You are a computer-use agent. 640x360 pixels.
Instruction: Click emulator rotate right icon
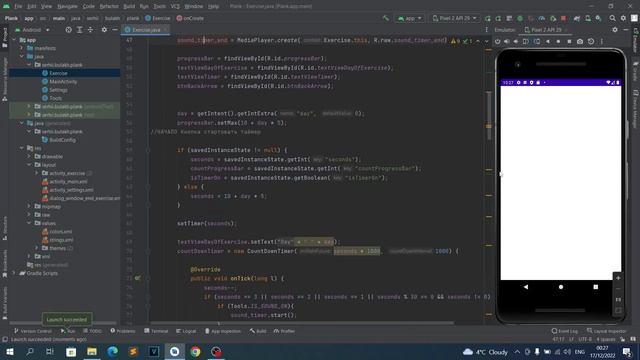(537, 41)
